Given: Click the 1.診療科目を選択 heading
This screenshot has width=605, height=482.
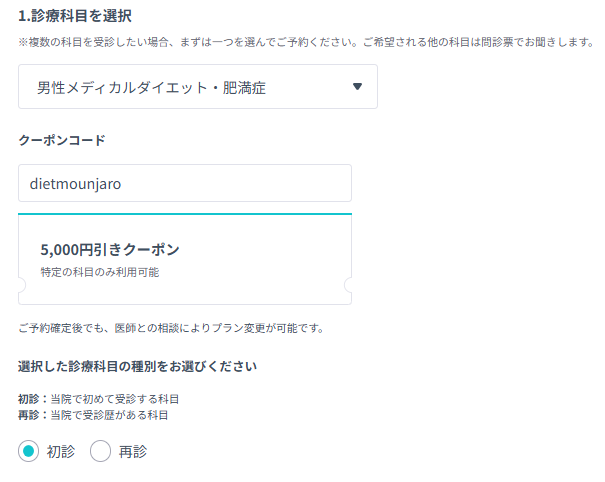Looking at the screenshot, I should (x=75, y=16).
